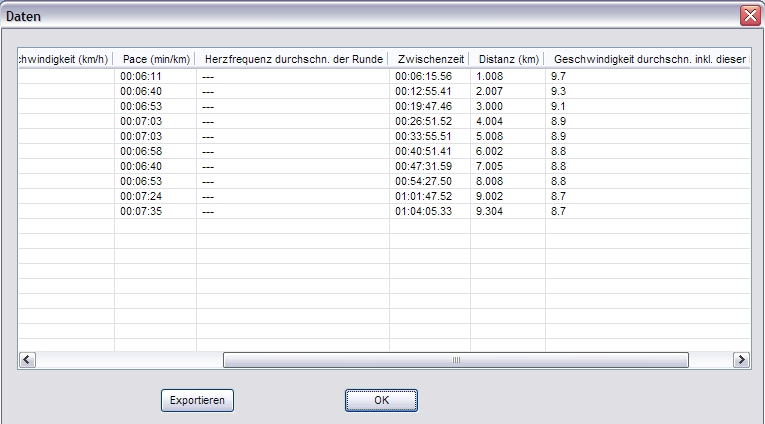Click the Zwischenzeit column header

(429, 59)
